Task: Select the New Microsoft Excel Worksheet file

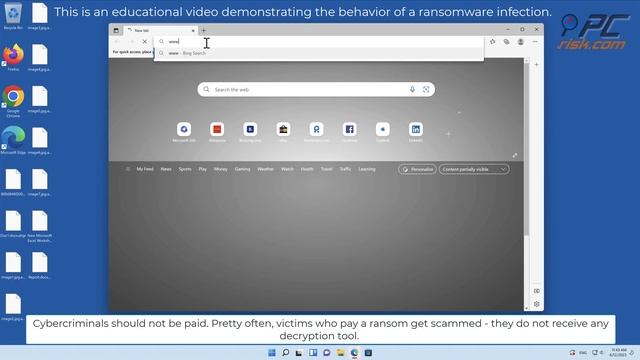Action: (x=40, y=227)
